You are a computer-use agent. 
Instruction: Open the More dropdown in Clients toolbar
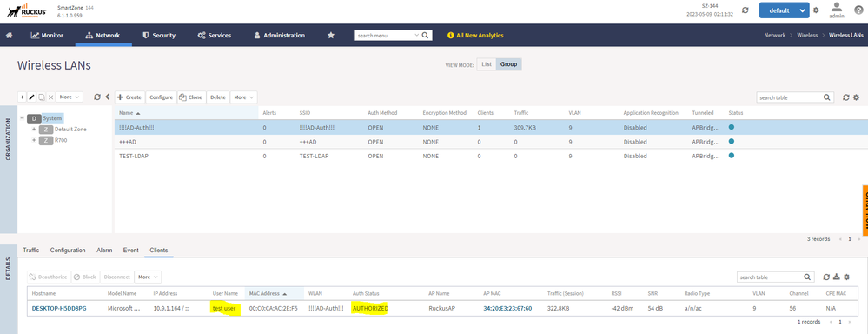pyautogui.click(x=148, y=277)
